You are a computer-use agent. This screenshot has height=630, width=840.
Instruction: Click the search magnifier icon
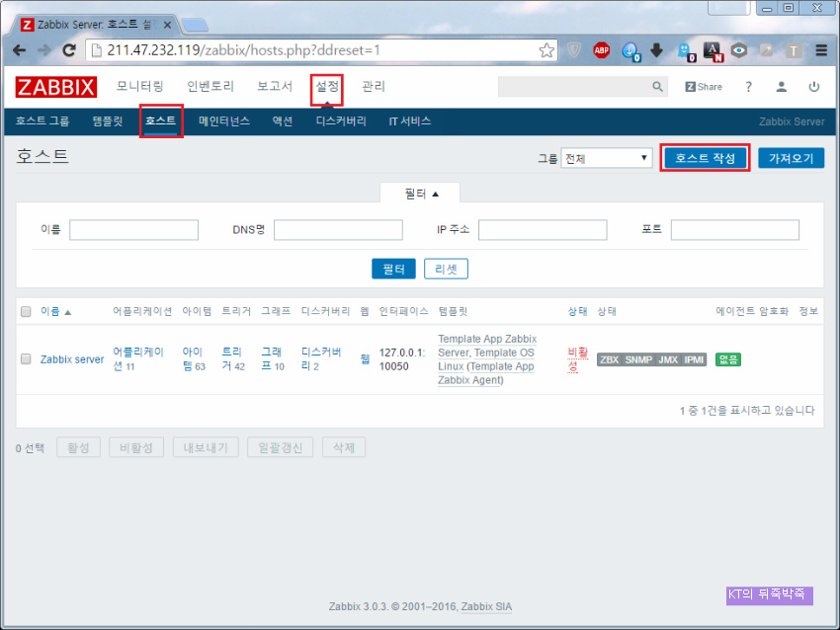(657, 87)
